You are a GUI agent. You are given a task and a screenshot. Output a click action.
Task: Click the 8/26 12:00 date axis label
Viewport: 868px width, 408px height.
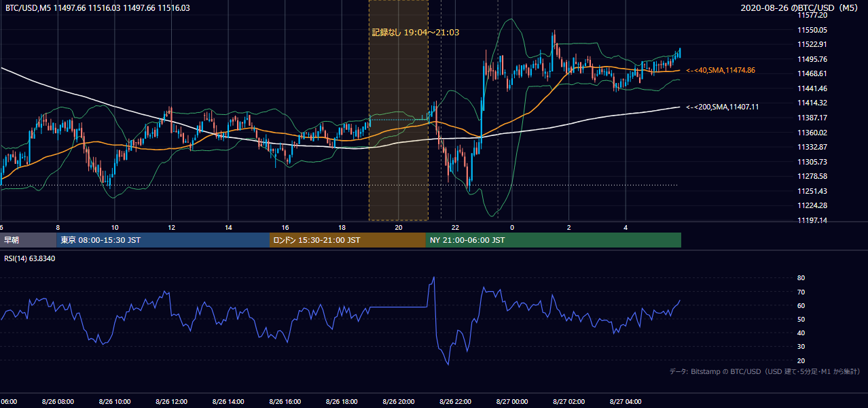tap(171, 402)
